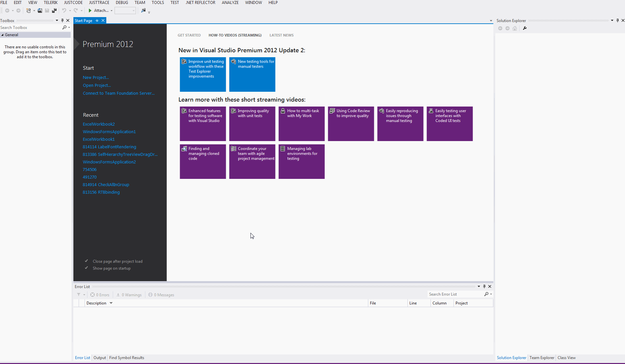Click the Save toolbar icon
Image resolution: width=625 pixels, height=364 pixels.
point(47,11)
